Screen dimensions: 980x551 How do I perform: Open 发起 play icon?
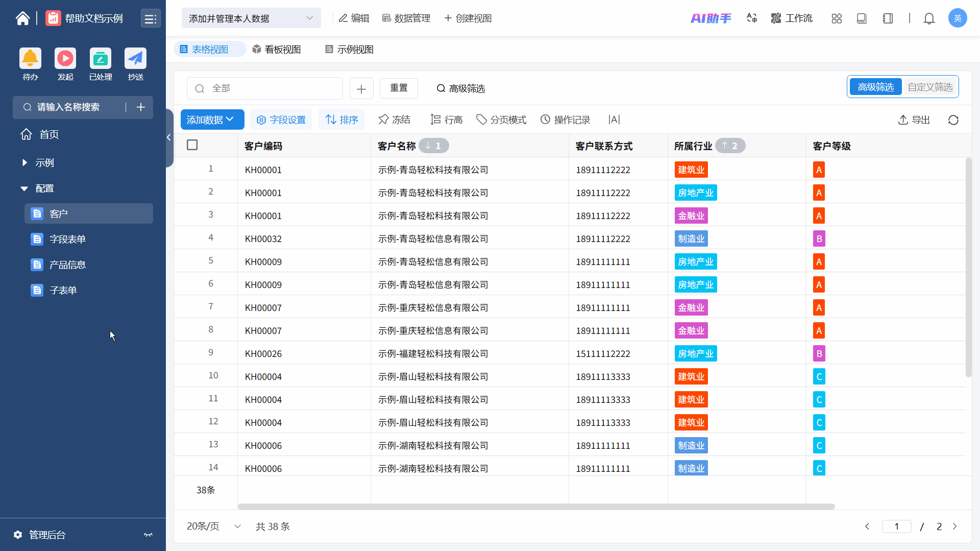click(x=65, y=58)
